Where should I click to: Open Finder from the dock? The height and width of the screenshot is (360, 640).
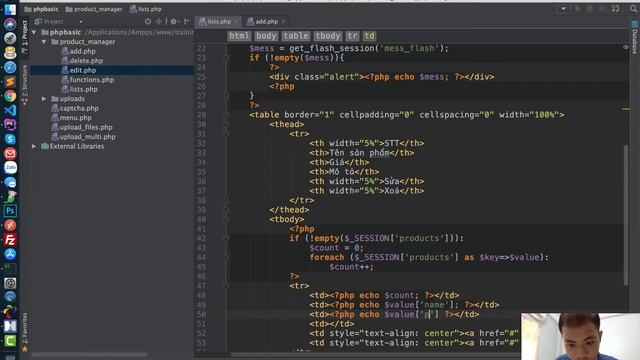10,9
